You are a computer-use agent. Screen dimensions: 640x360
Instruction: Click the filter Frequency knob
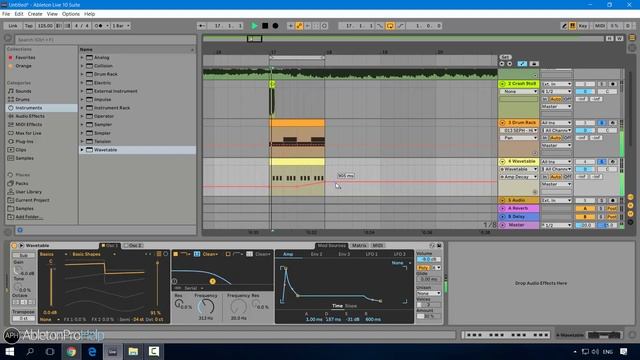206,306
